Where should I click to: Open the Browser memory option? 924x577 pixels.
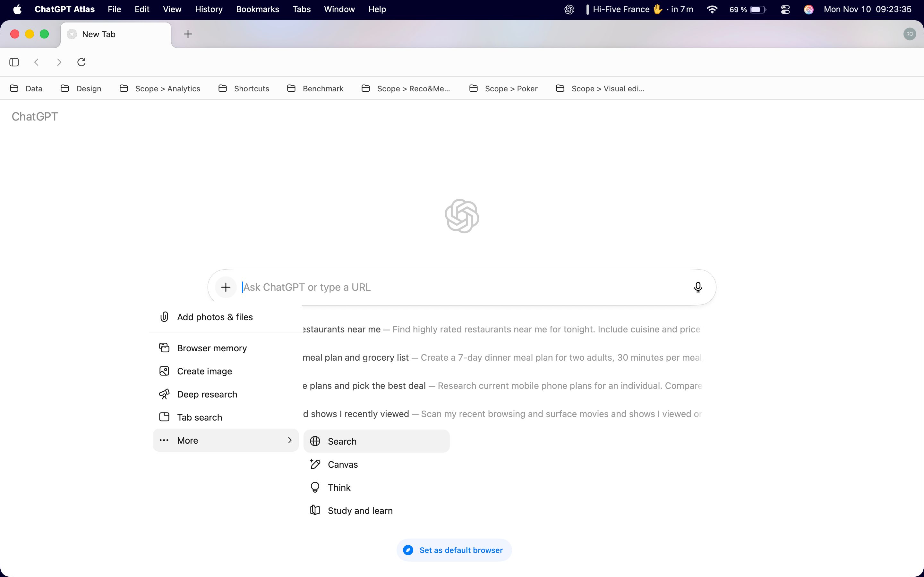[212, 348]
